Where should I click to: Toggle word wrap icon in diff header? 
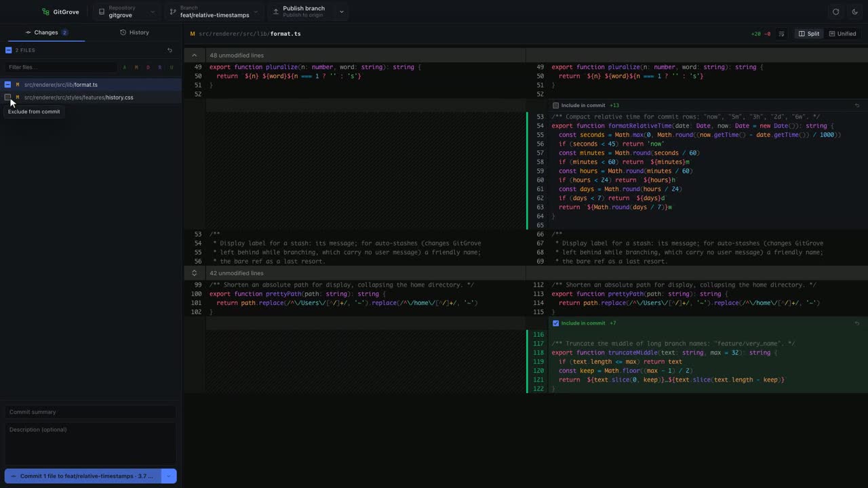pos(781,34)
